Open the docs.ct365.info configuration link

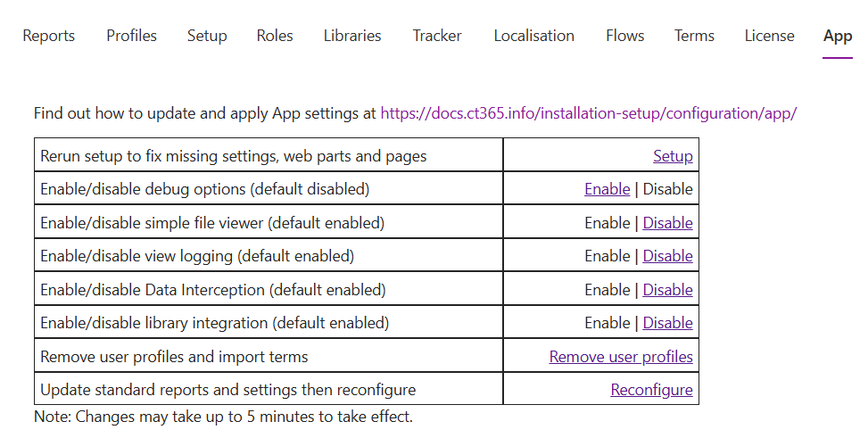tap(588, 113)
